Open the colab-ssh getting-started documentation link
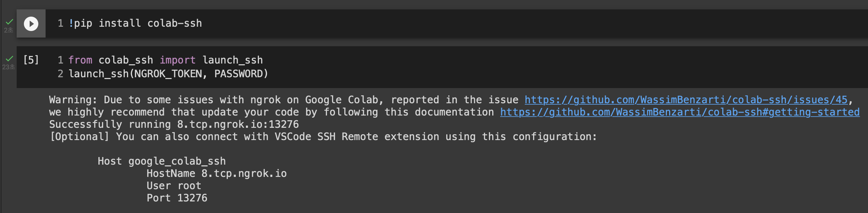The height and width of the screenshot is (213, 868). click(x=680, y=112)
